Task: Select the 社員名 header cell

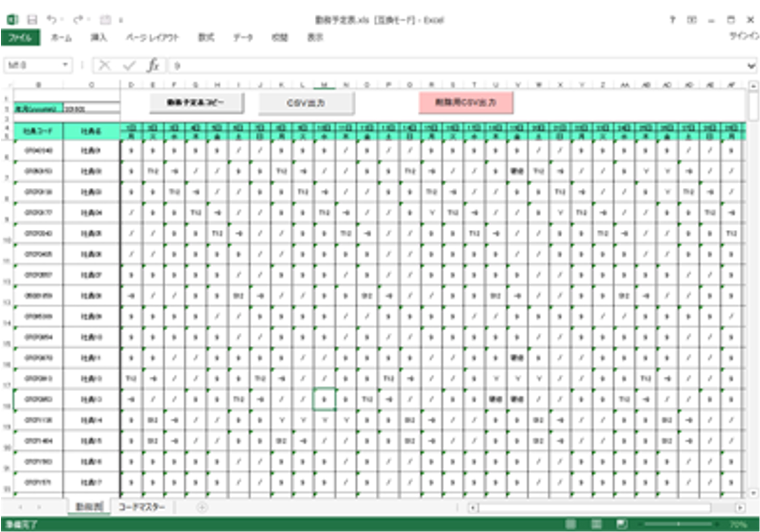Action: [x=91, y=131]
